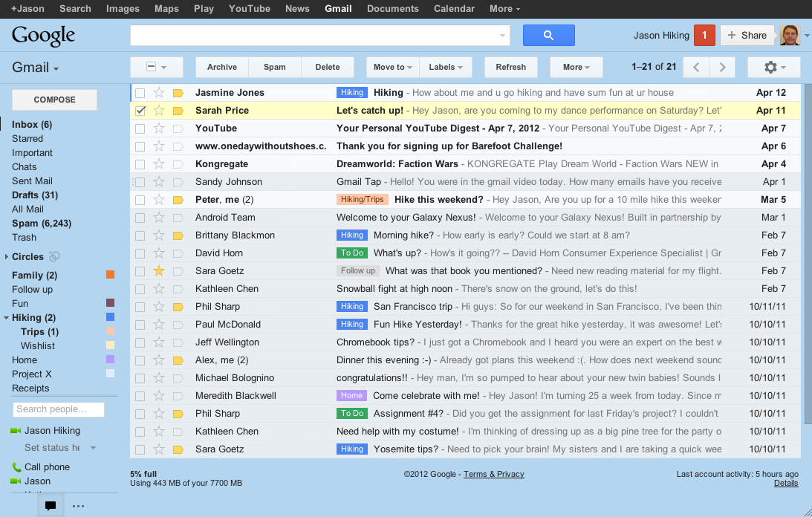Tick the Kathleen Chen costume email checkbox
This screenshot has width=812, height=517.
coord(140,432)
